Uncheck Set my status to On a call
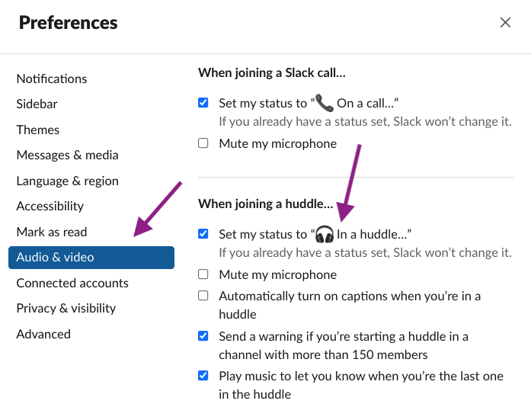Screen dimensions: 531x420 tap(203, 102)
